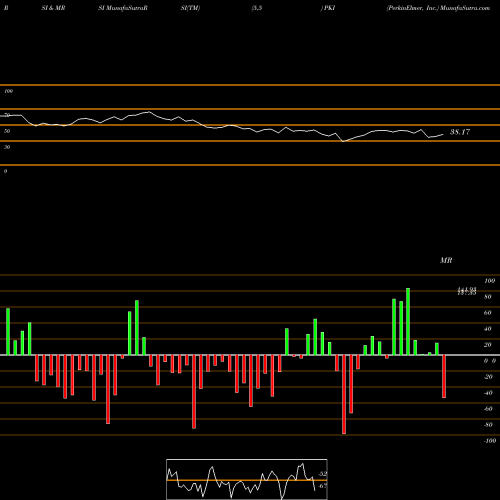This screenshot has width=500, height=500.
Task: Click the last red bar in MR histogram
Action: coord(444,376)
